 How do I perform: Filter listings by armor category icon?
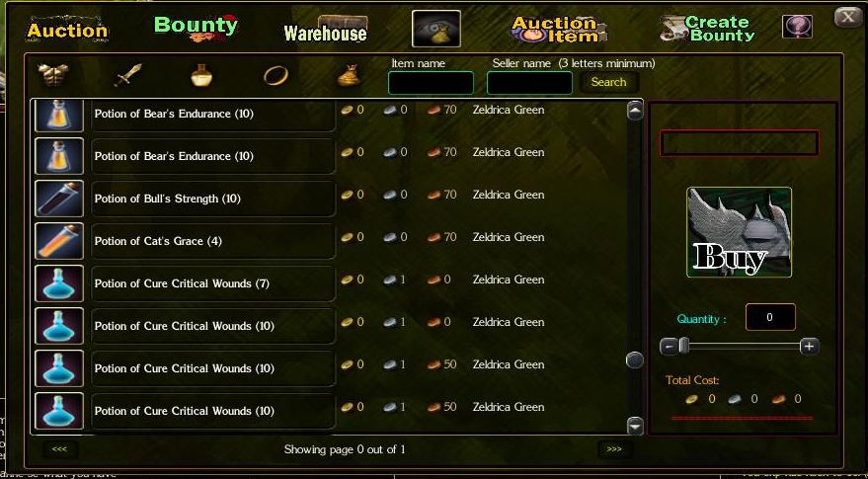pos(53,75)
